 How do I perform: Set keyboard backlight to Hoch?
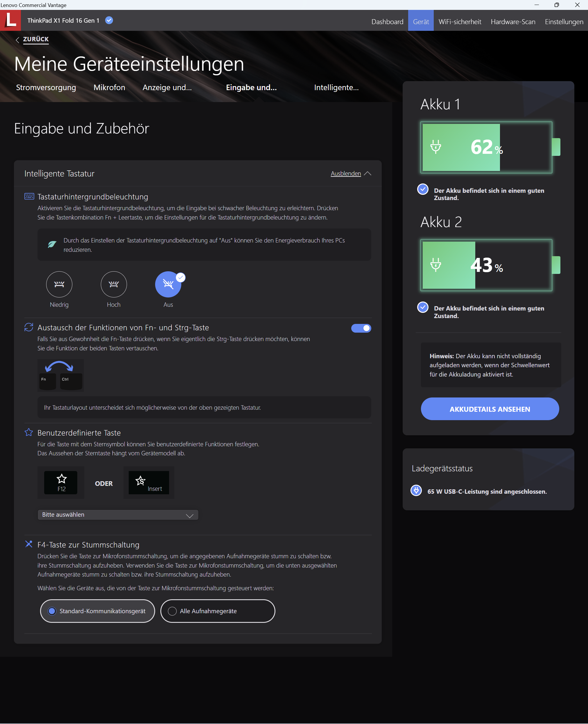[114, 284]
